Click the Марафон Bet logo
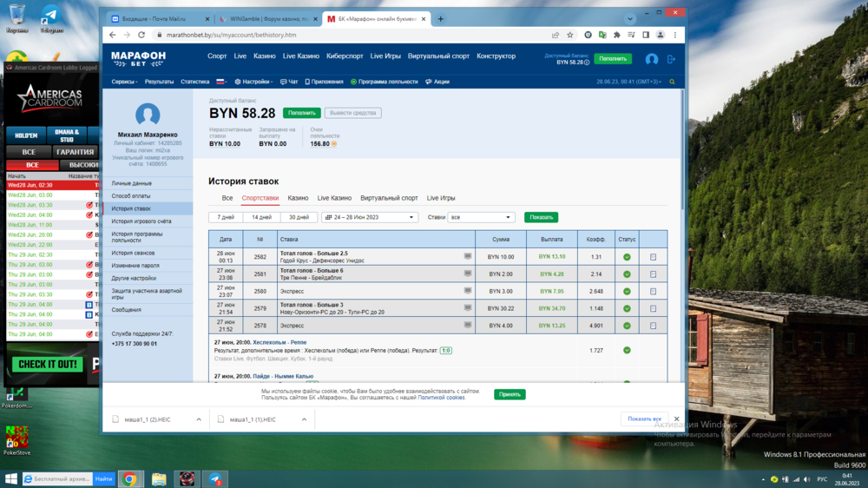 (x=138, y=58)
